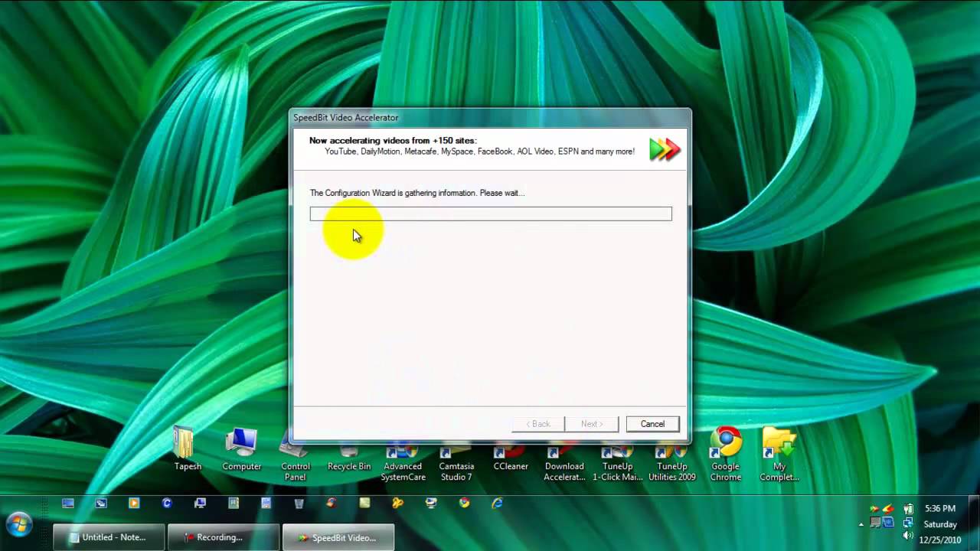Click the configuration progress bar
The width and height of the screenshot is (980, 551).
pos(491,214)
